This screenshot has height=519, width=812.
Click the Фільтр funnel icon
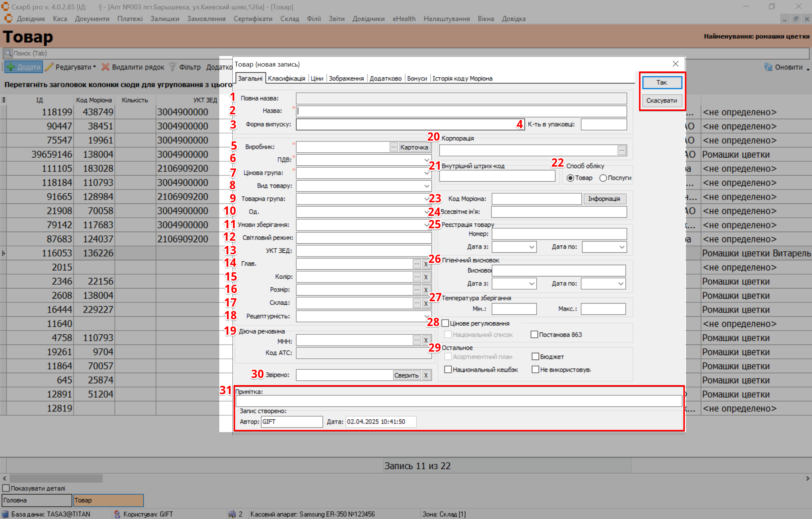pos(173,67)
